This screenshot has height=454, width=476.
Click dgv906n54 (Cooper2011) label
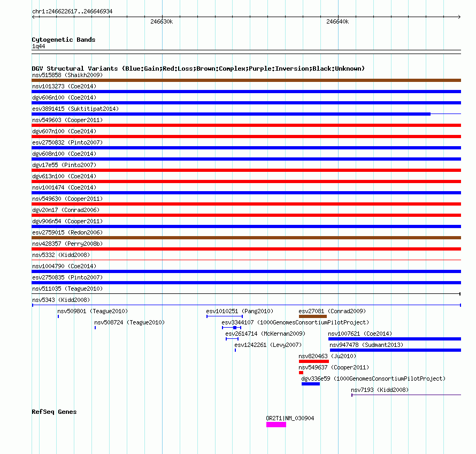click(x=67, y=221)
